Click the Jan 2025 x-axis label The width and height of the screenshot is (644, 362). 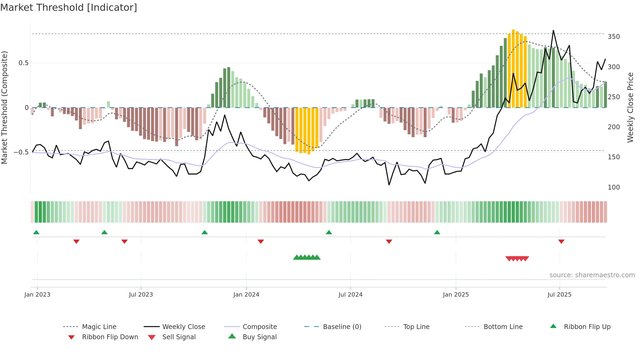coord(456,294)
